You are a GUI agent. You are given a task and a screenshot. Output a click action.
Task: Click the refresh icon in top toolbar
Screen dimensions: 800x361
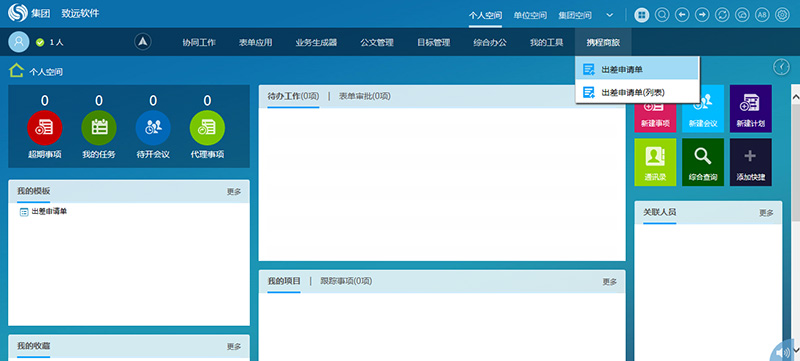click(x=722, y=15)
